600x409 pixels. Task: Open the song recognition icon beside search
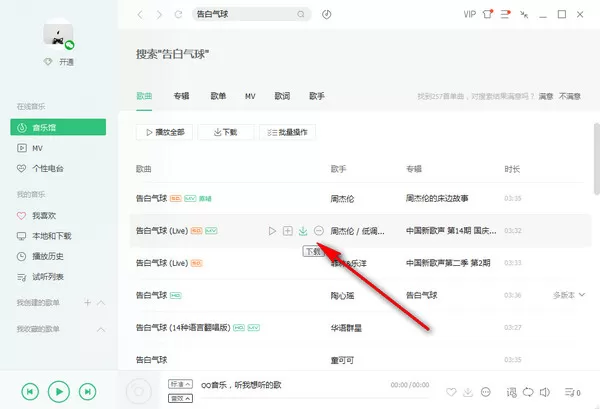tap(326, 14)
